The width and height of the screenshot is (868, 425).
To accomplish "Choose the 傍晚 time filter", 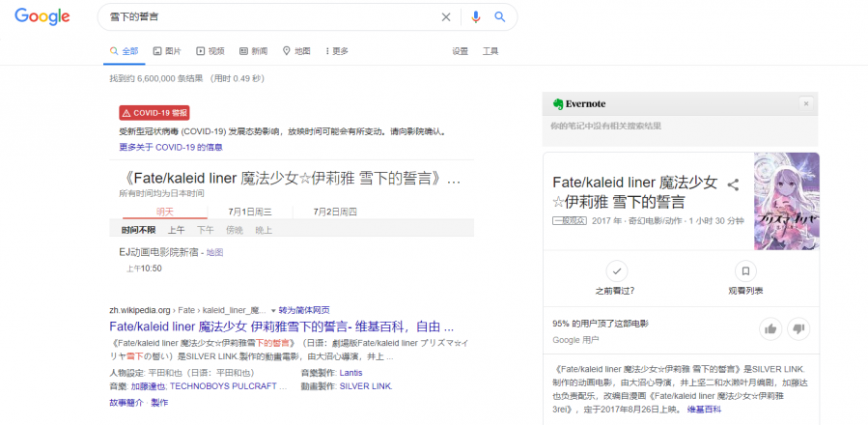I will [235, 230].
